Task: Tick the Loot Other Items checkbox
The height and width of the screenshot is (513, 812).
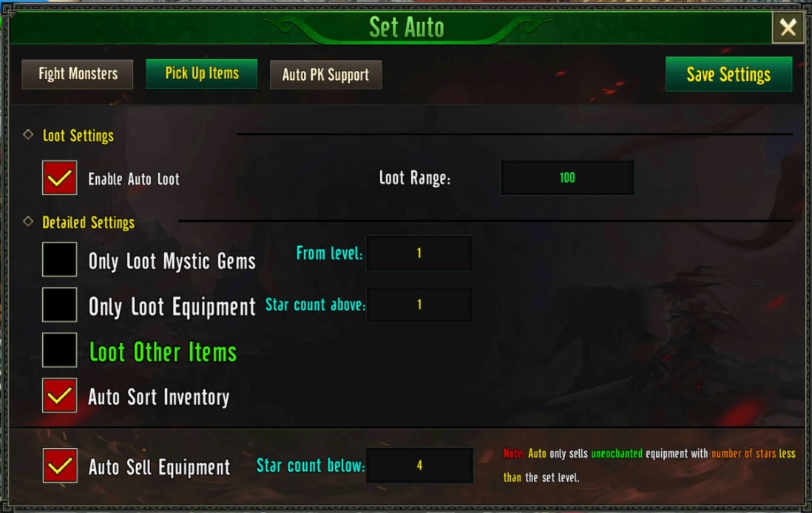Action: point(60,350)
